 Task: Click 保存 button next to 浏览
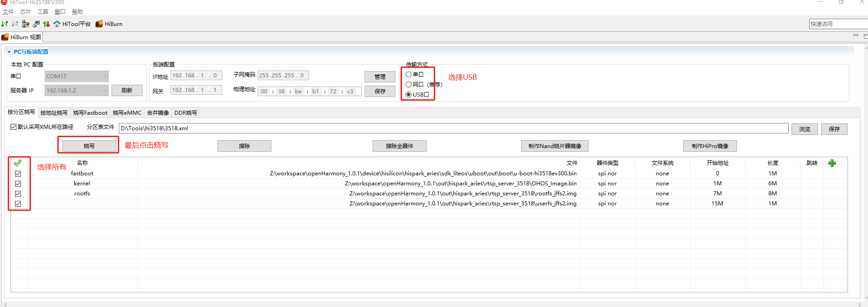[834, 129]
